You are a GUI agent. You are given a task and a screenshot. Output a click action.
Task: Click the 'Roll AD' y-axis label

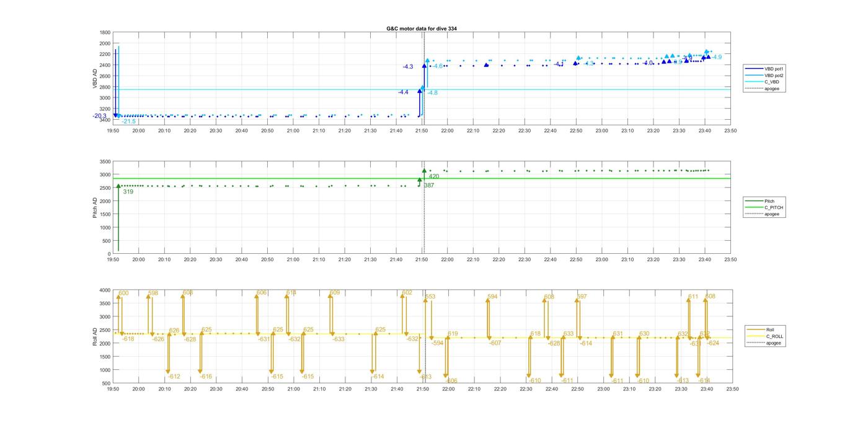[95, 336]
